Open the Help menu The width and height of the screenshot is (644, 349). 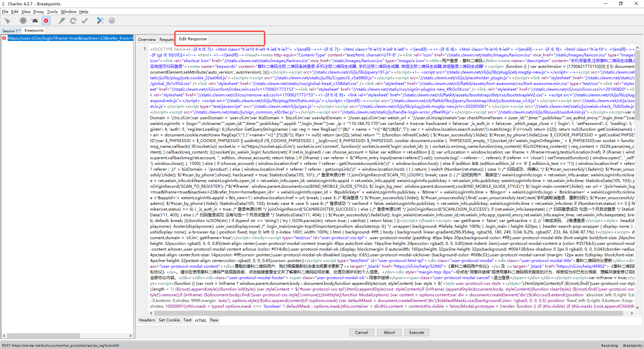pyautogui.click(x=84, y=12)
